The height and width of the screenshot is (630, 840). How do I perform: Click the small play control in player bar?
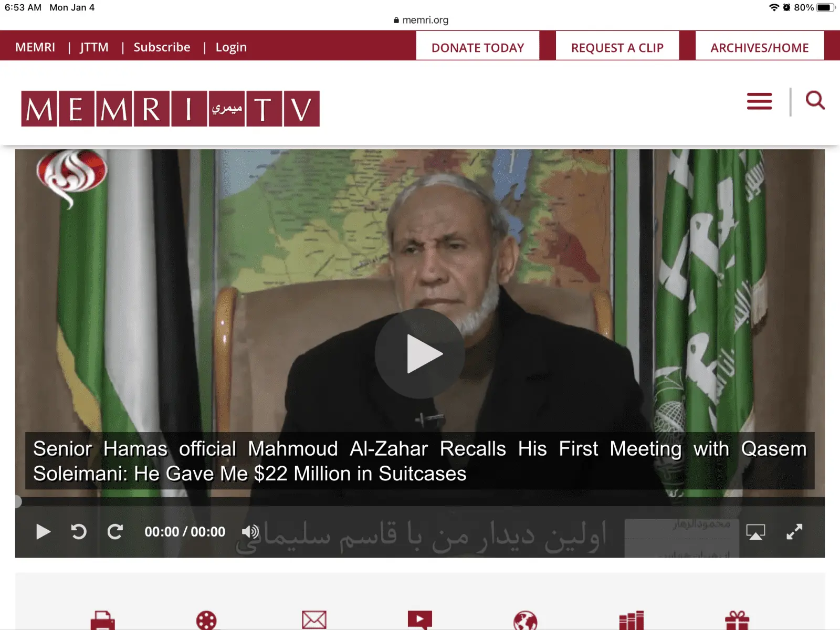[43, 532]
